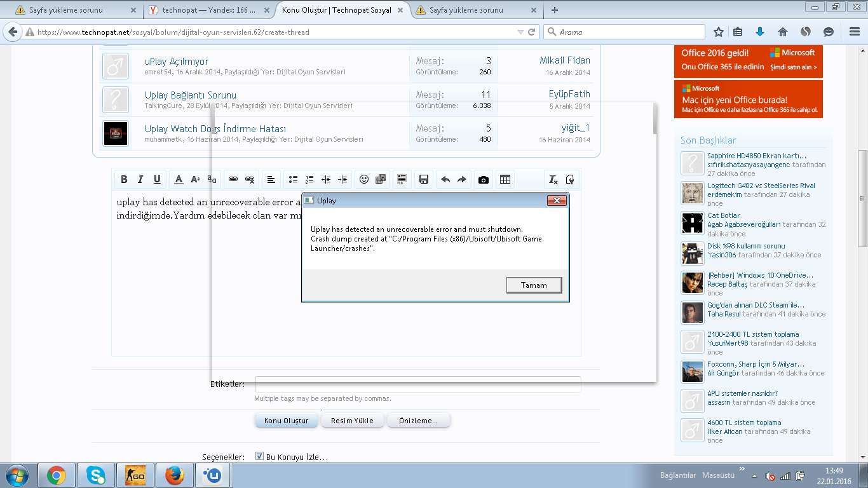The height and width of the screenshot is (488, 868).
Task: Open the Cat Botlar thread
Action: 724,215
